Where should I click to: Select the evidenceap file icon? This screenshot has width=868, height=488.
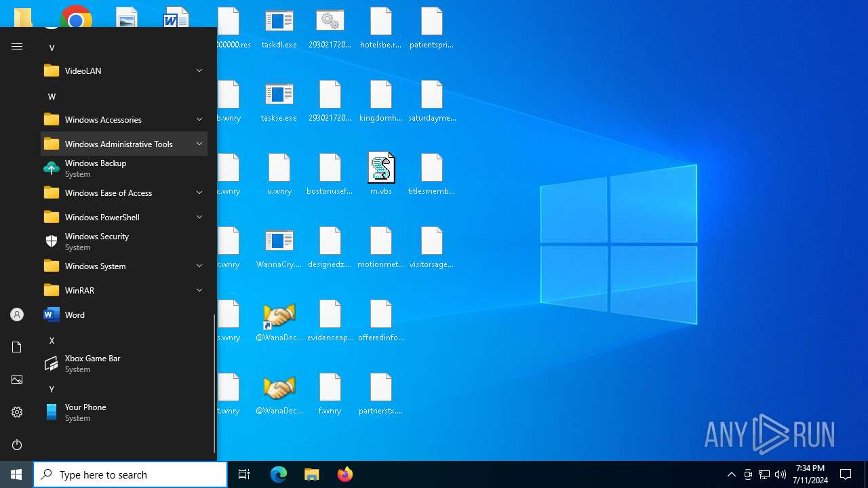point(330,321)
